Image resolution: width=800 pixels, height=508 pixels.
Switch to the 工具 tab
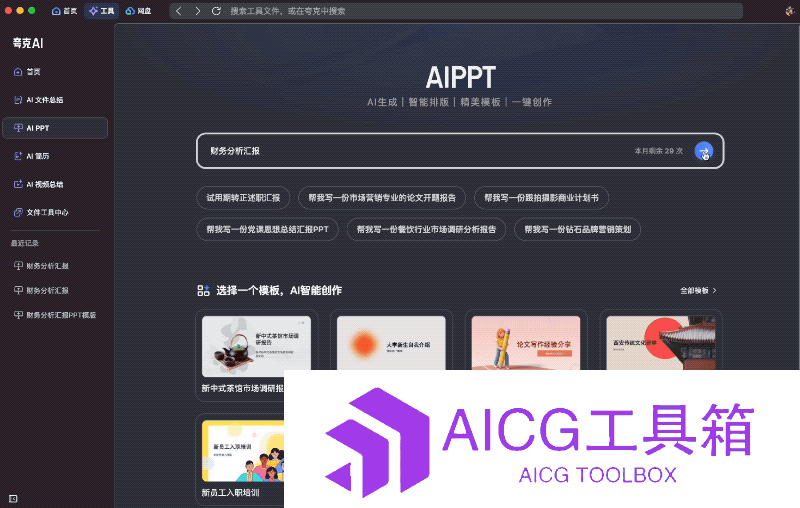[102, 11]
